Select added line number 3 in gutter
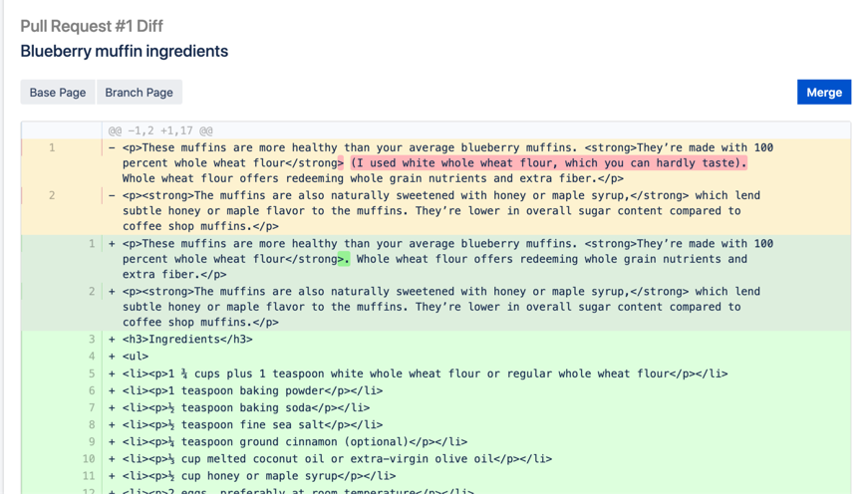Screen dimensions: 868x494 point(92,340)
